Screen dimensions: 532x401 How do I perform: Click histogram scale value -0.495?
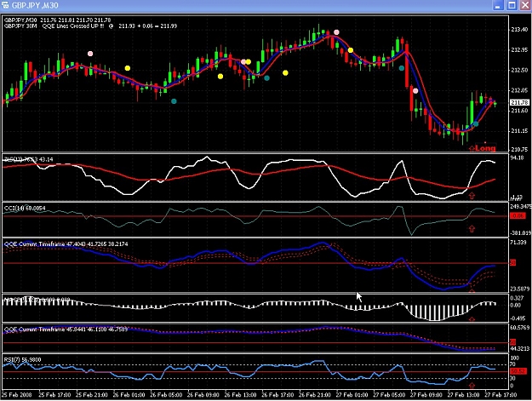[x=518, y=318]
